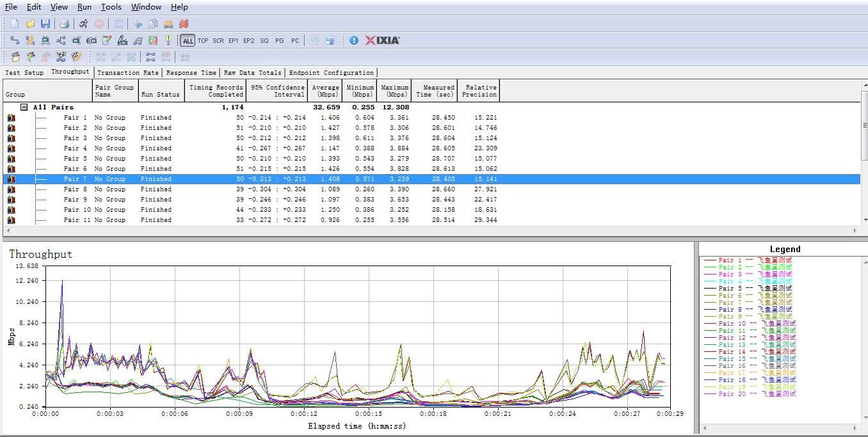Screen dimensions: 868x437
Task: Click the notepad with pencil edit icon
Action: point(107,40)
